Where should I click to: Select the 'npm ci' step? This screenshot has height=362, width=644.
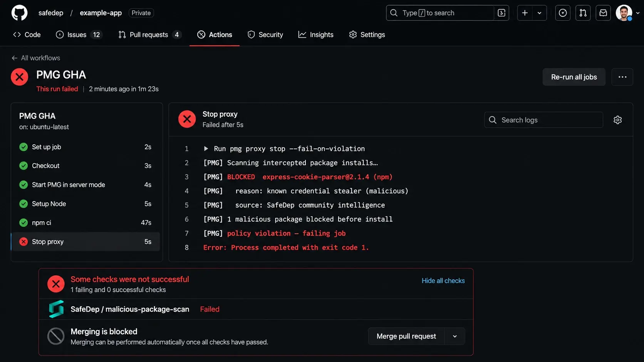85,222
